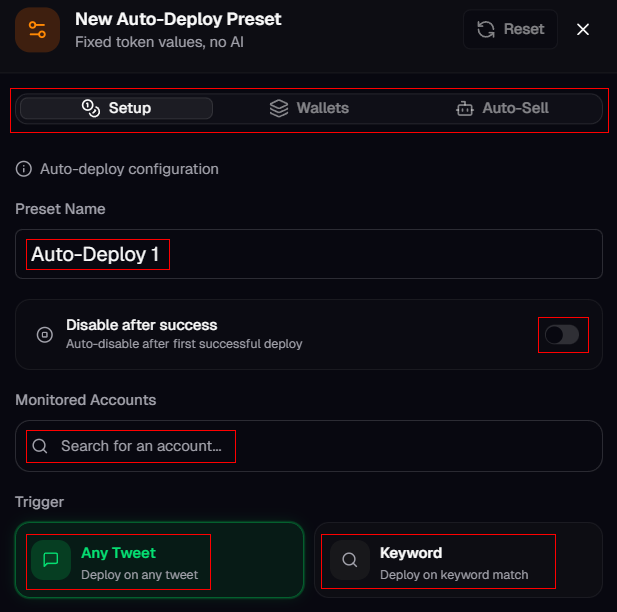This screenshot has height=612, width=617.
Task: Click the robot Auto-Sell icon
Action: click(464, 108)
